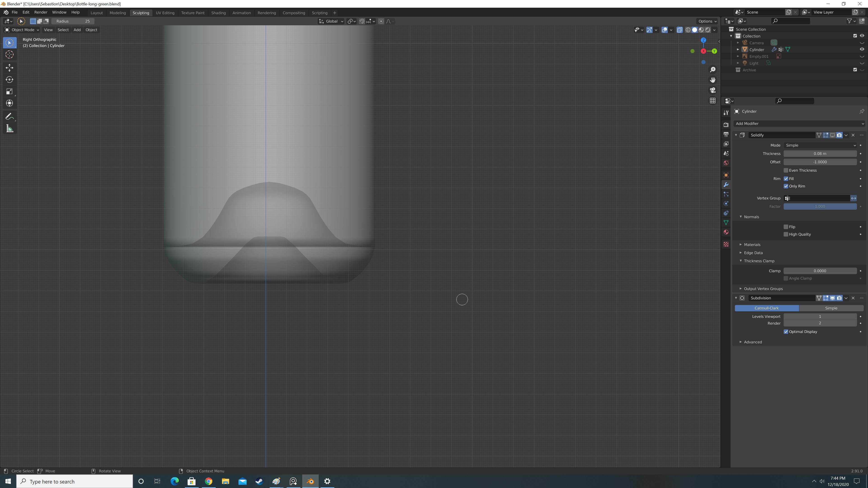Viewport: 868px width, 488px height.
Task: Remove the Subdivision modifier with its X
Action: (x=853, y=298)
